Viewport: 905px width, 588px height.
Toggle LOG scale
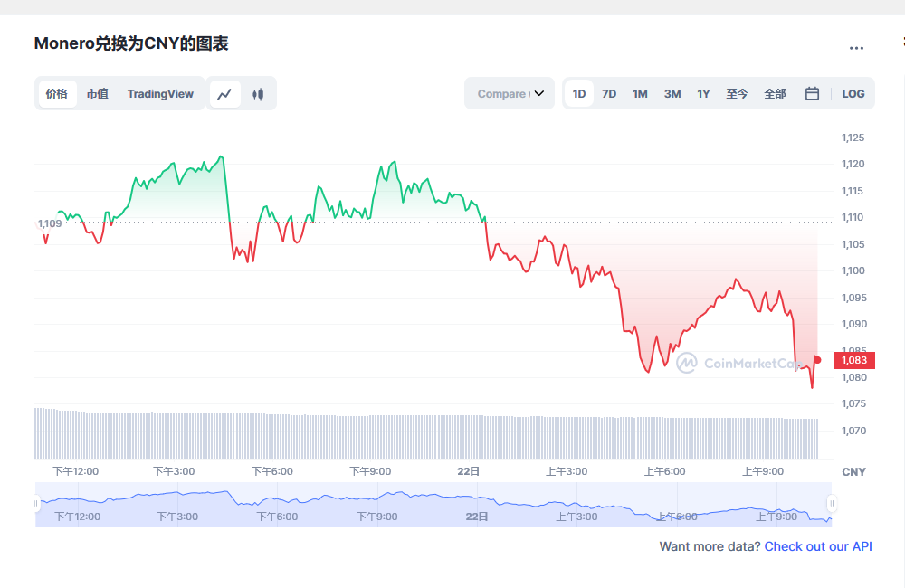(853, 93)
